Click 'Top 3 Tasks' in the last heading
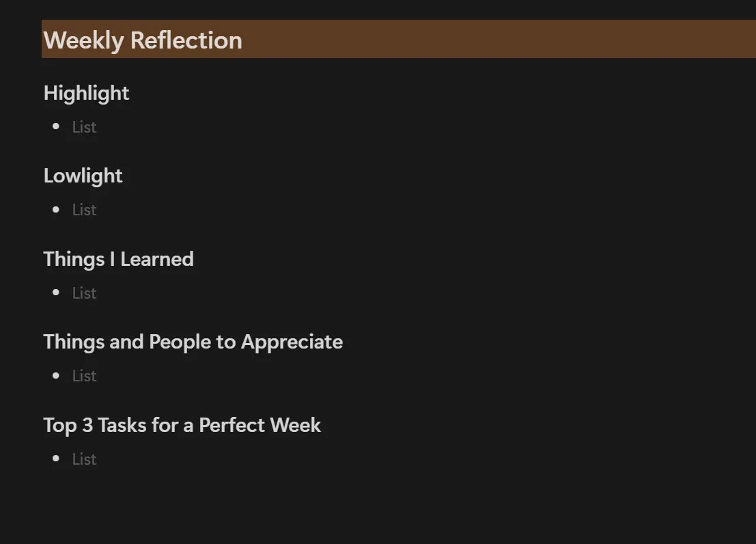The width and height of the screenshot is (756, 544). pos(95,425)
